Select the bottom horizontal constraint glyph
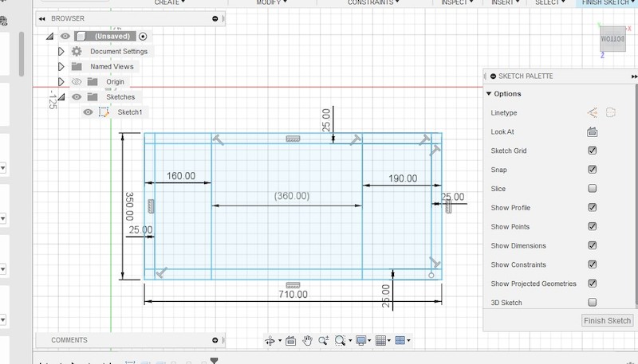Viewport: 638px width, 364px height. (293, 285)
